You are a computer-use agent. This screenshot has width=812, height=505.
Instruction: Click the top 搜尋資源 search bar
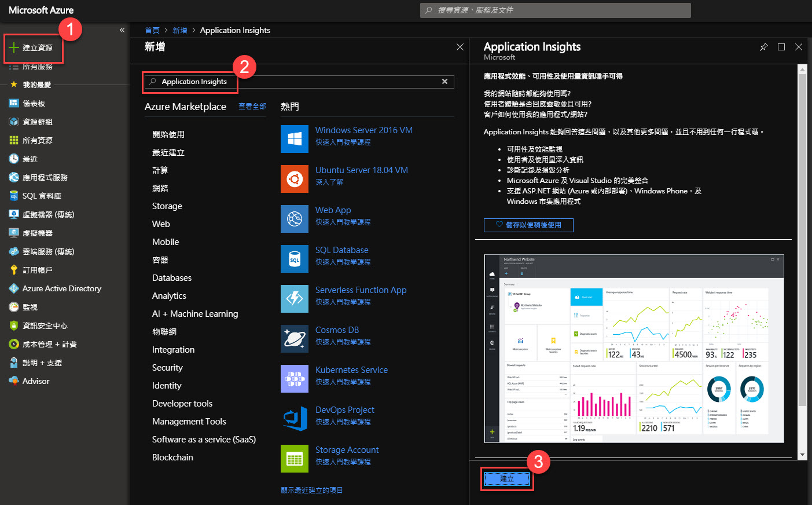556,10
